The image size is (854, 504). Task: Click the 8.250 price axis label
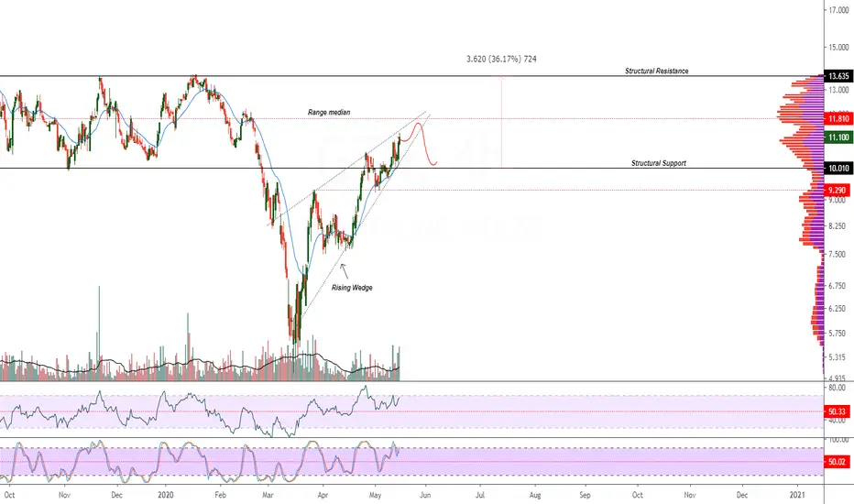click(838, 226)
